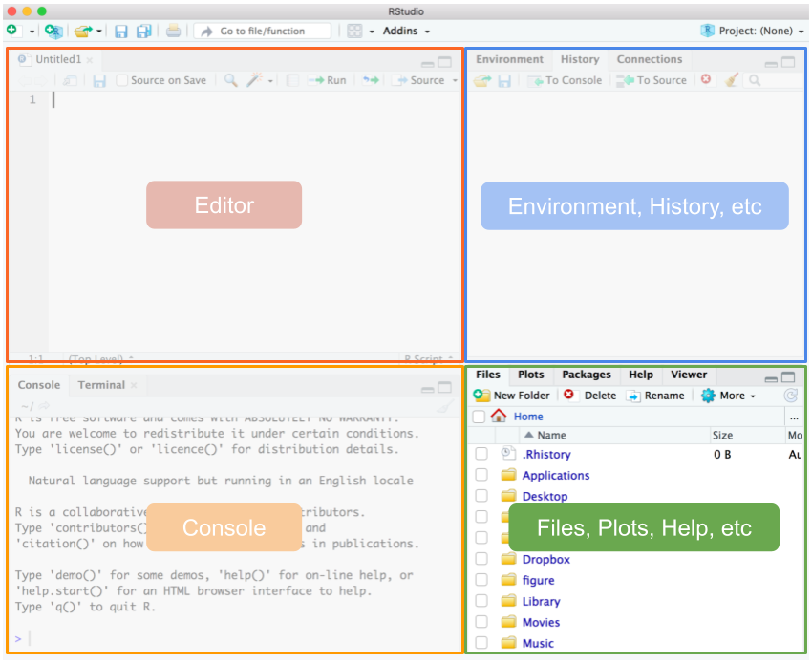Switch to the Help tab

click(641, 375)
